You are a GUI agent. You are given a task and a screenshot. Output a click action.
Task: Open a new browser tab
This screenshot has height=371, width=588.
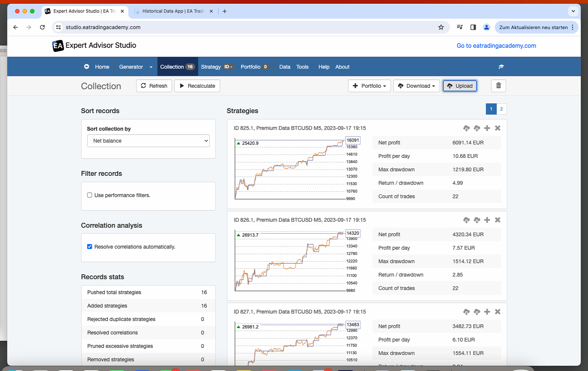pyautogui.click(x=225, y=11)
